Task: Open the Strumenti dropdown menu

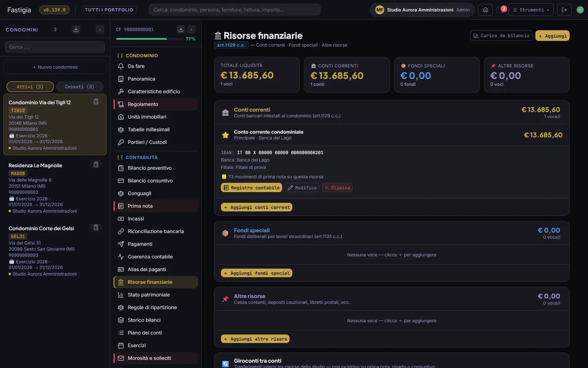Action: 531,10
